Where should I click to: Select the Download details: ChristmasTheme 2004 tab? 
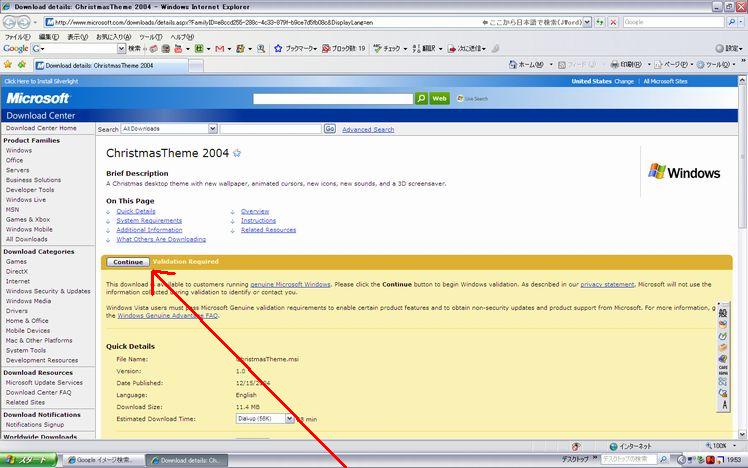111,65
